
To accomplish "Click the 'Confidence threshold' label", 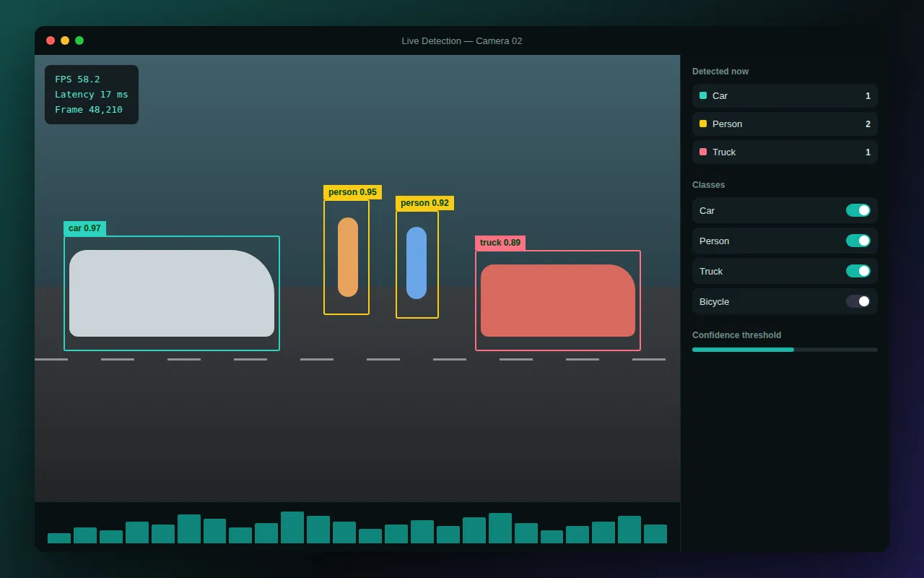I will (736, 335).
